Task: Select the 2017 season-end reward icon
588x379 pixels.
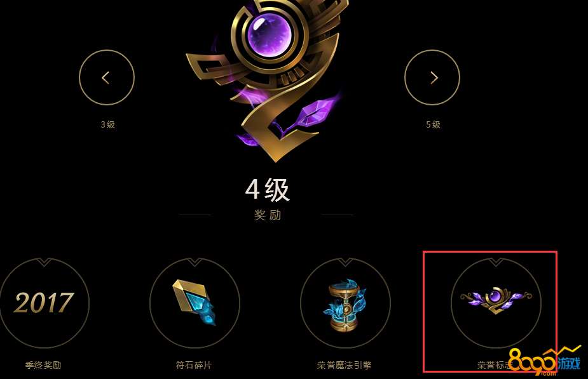Action: [44, 303]
